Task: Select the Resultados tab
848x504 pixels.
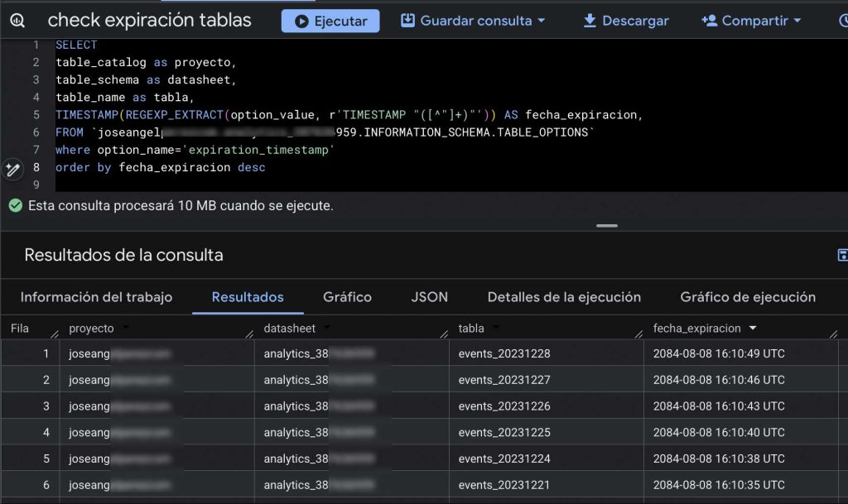Action: coord(248,297)
